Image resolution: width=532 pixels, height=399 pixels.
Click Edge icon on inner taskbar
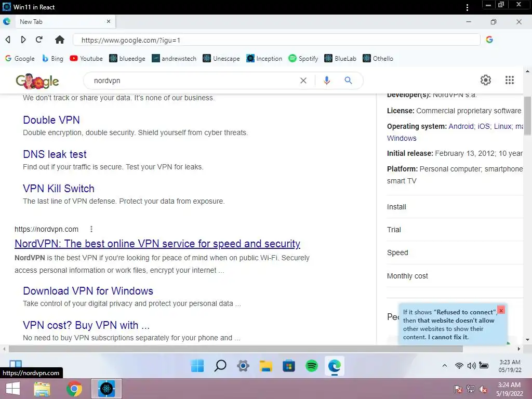pos(335,366)
